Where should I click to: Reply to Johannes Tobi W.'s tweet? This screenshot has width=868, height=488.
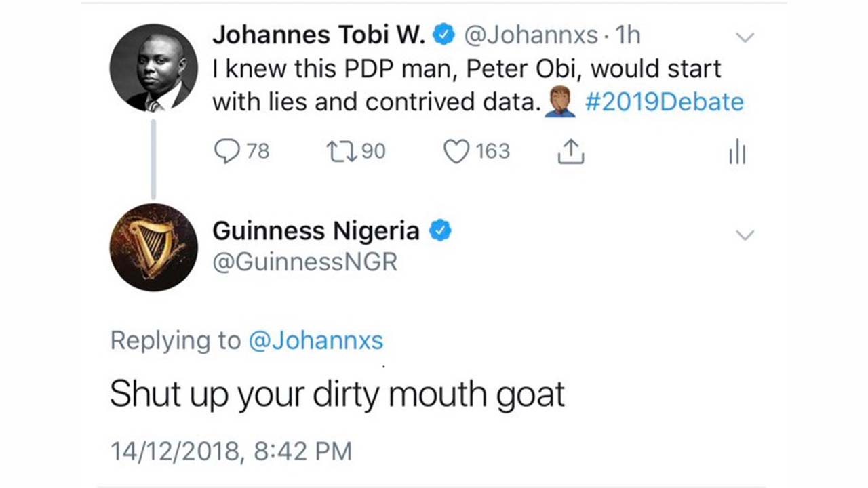226,152
